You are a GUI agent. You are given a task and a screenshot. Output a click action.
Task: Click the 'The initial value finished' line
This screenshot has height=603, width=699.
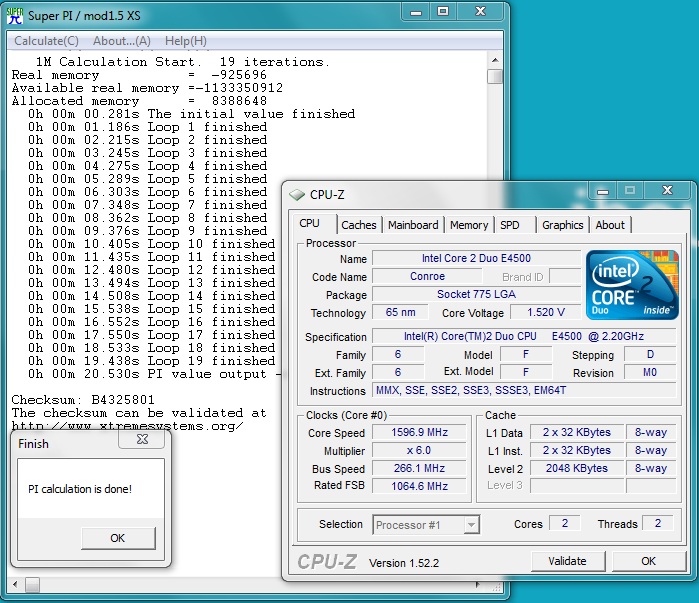[x=191, y=114]
